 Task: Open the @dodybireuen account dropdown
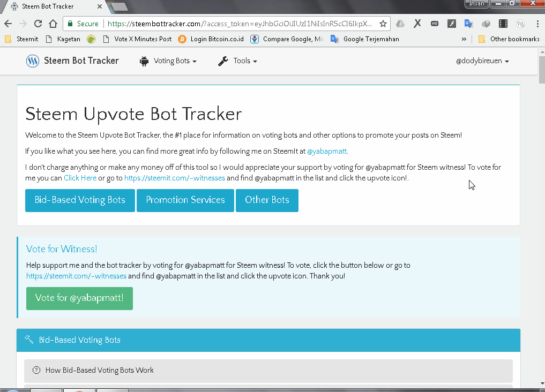[x=482, y=61]
